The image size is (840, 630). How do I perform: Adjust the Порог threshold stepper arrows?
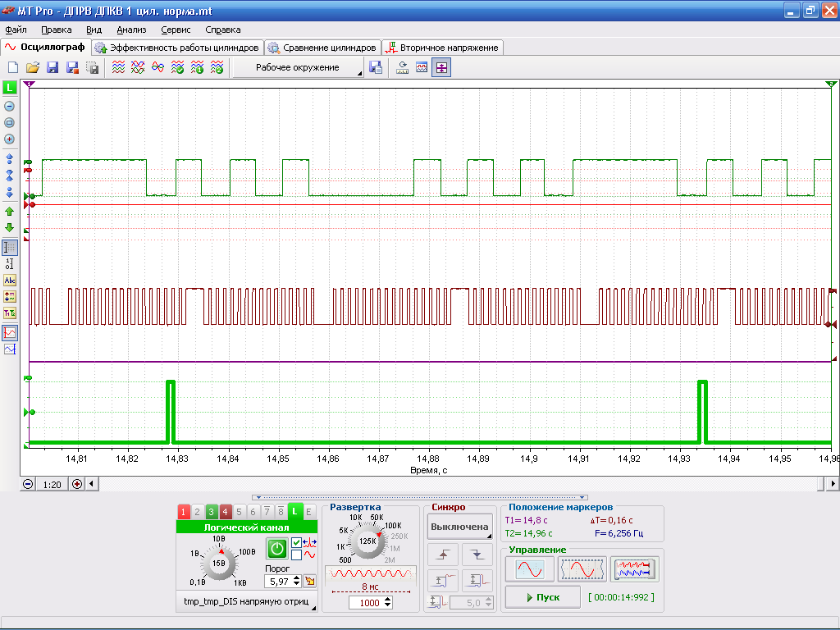coord(297,582)
